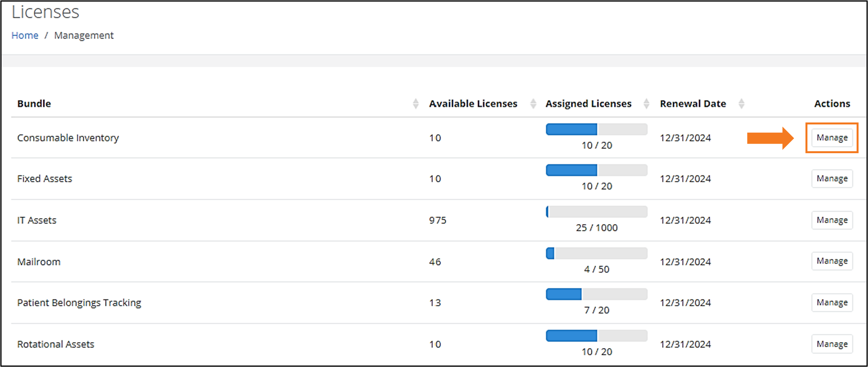Select the Consumable Inventory bundle name

pyautogui.click(x=68, y=138)
